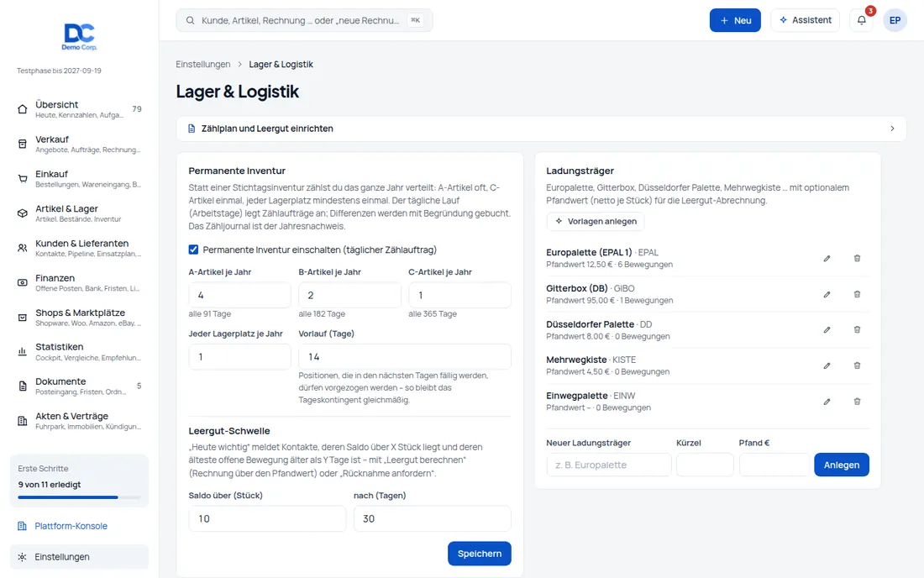
Task: Go to Einkauf section
Action: (x=80, y=179)
